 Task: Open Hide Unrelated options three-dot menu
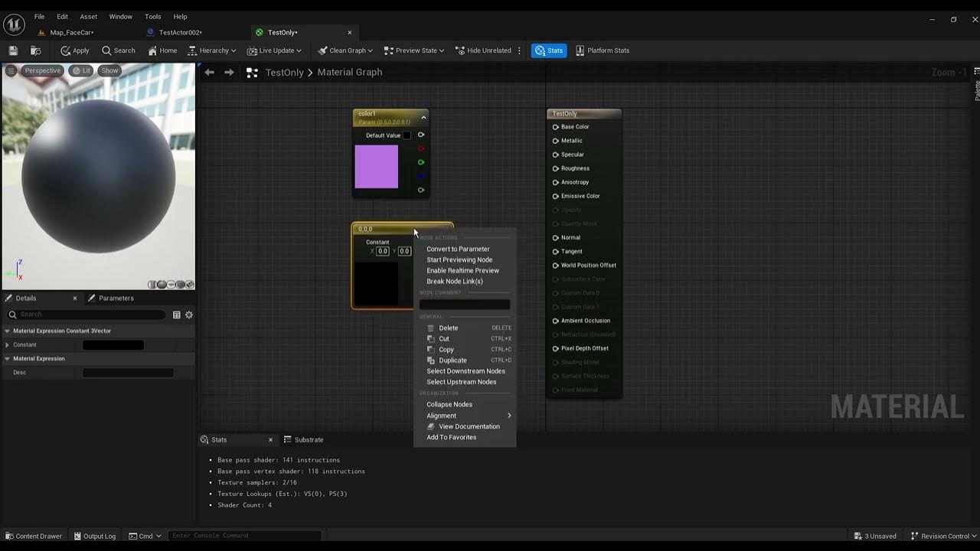pos(520,51)
